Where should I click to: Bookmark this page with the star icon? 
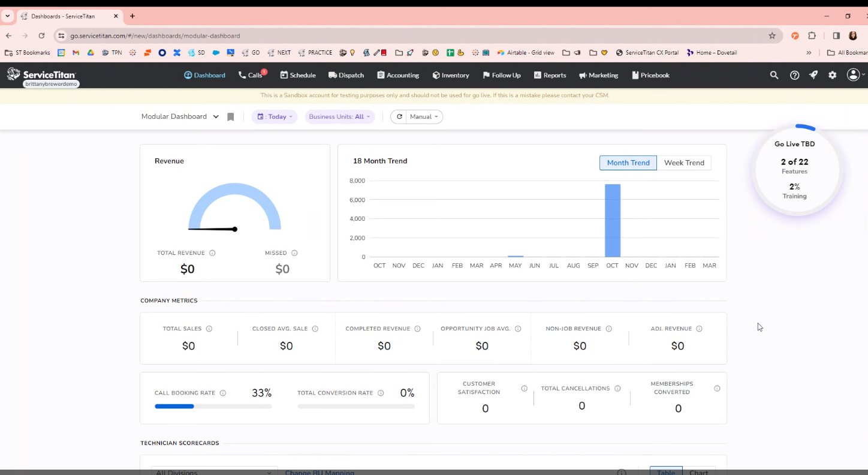click(772, 36)
